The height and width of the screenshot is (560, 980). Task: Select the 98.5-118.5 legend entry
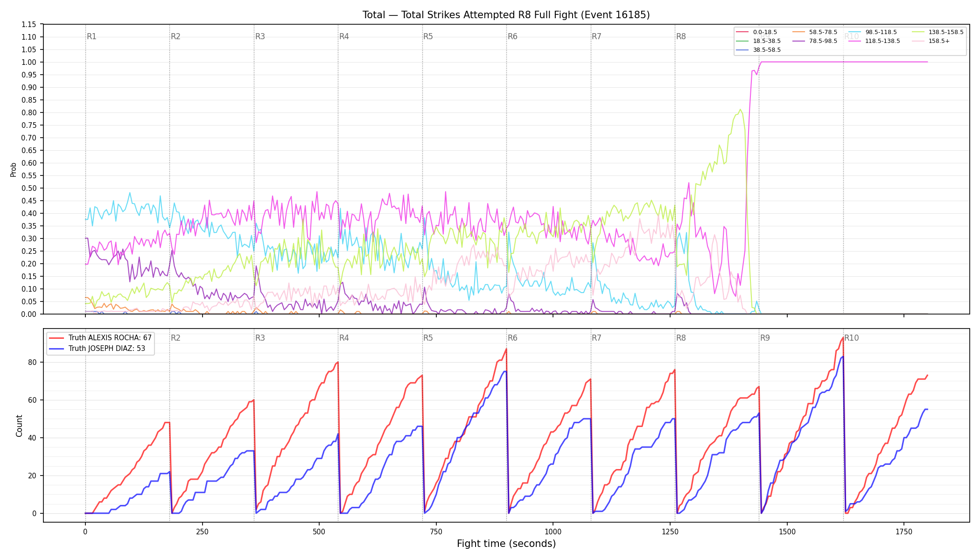coord(872,32)
